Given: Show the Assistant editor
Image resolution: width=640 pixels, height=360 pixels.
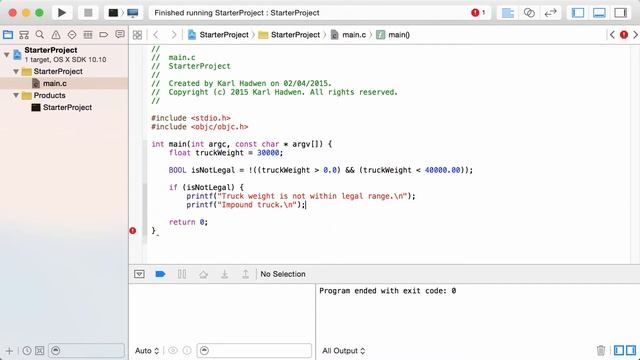Looking at the screenshot, I should [529, 13].
